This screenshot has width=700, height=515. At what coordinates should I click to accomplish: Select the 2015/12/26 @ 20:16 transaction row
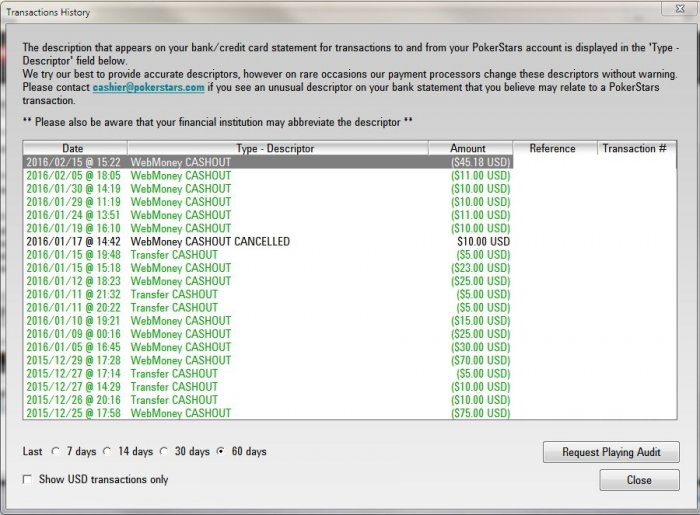(267, 400)
